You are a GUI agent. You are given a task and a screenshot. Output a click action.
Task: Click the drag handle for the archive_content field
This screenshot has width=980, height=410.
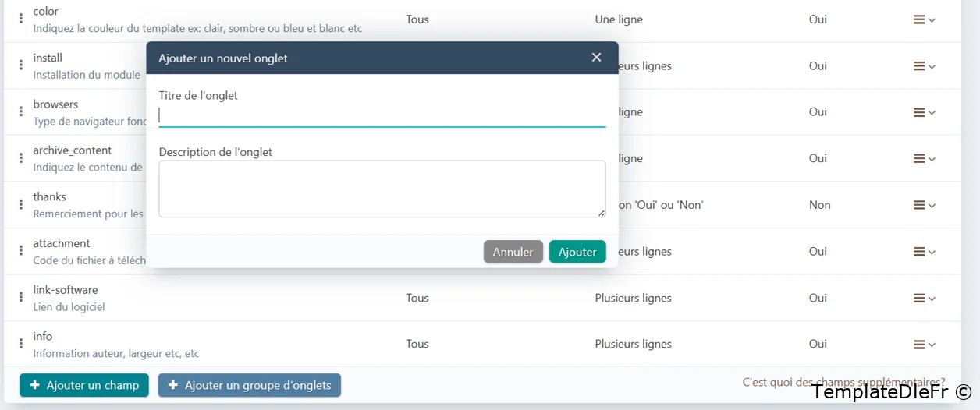pyautogui.click(x=21, y=158)
